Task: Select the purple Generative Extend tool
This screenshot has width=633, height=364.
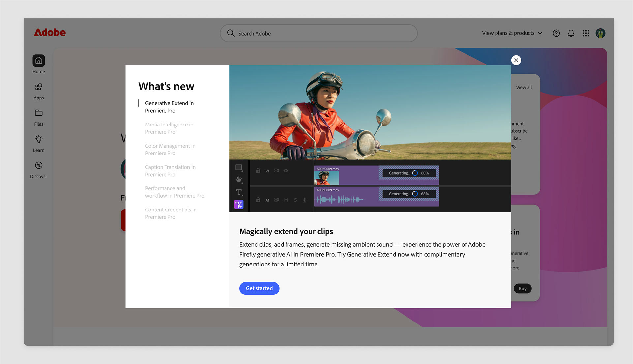Action: point(239,205)
